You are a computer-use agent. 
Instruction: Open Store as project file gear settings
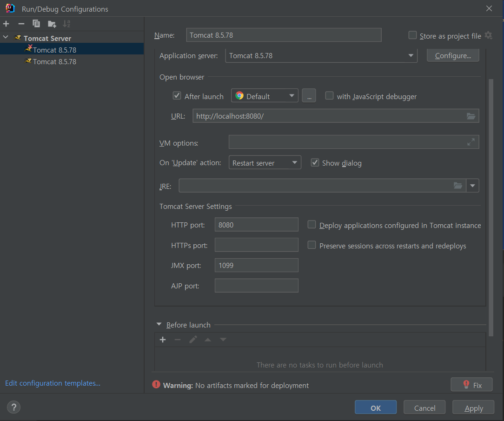(489, 35)
